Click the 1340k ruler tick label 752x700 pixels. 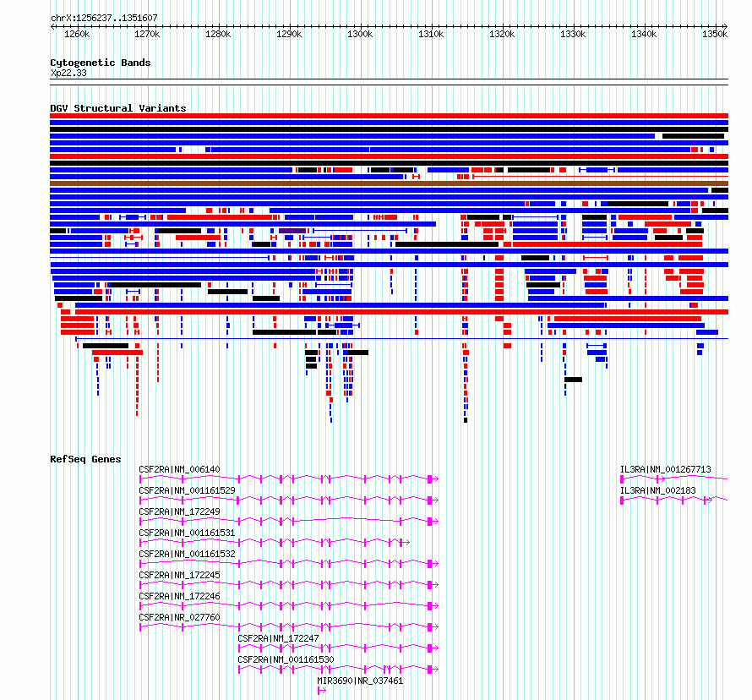[x=644, y=34]
